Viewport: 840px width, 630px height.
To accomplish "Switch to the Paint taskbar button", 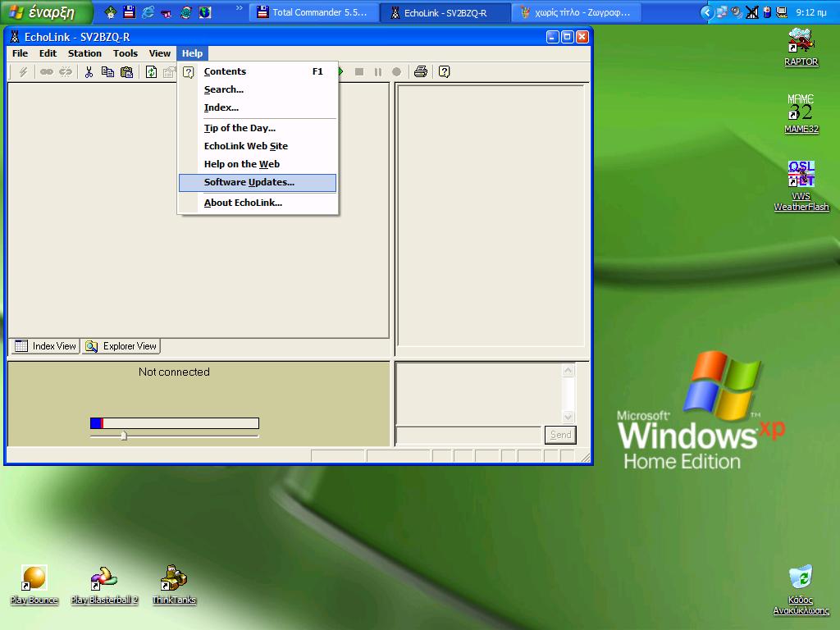I will tap(577, 12).
